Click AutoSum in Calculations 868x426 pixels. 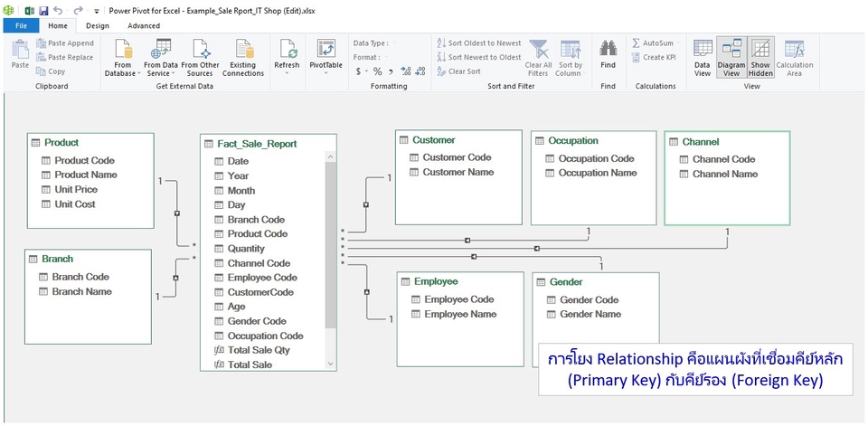pyautogui.click(x=655, y=43)
